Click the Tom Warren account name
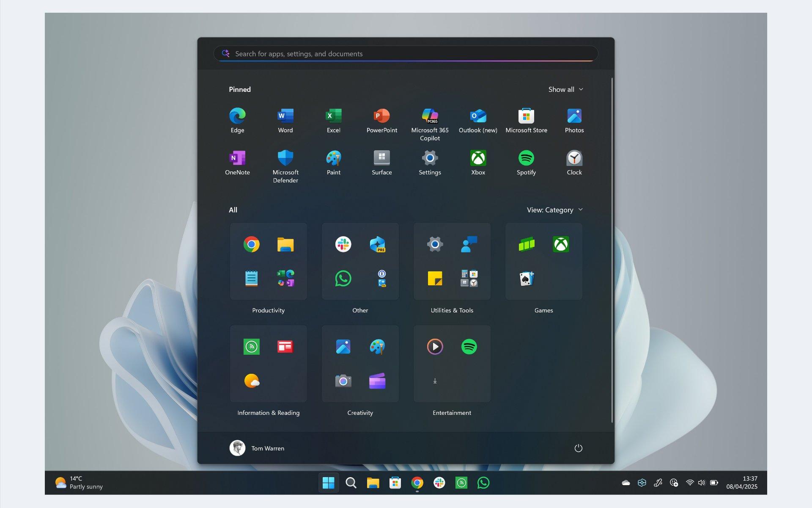The image size is (812, 508). (268, 448)
